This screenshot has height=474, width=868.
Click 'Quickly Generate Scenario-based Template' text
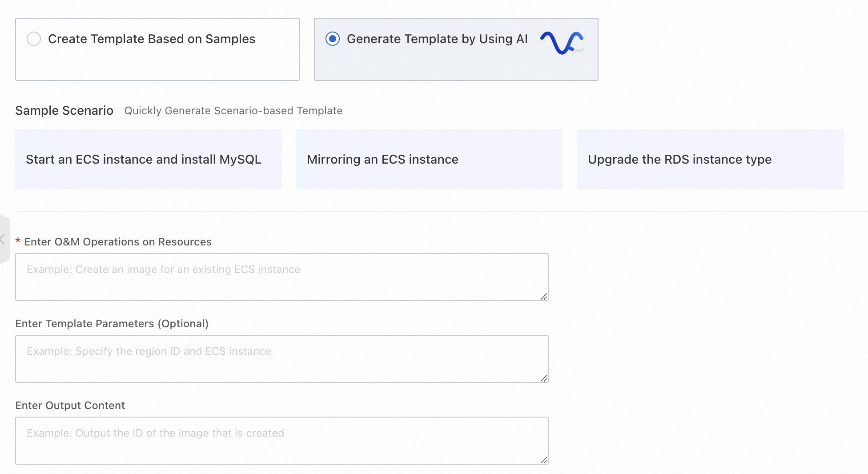tap(233, 111)
